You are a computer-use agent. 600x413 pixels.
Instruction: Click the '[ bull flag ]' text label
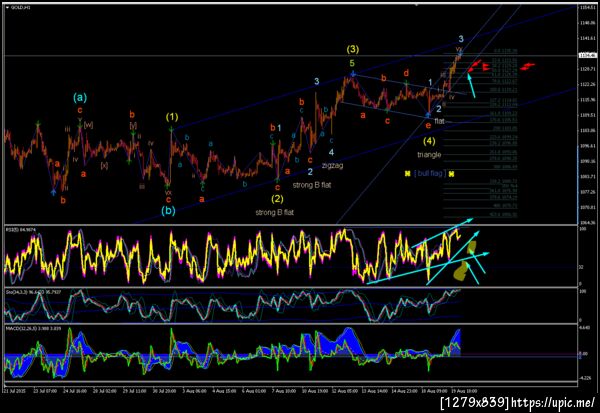point(429,173)
